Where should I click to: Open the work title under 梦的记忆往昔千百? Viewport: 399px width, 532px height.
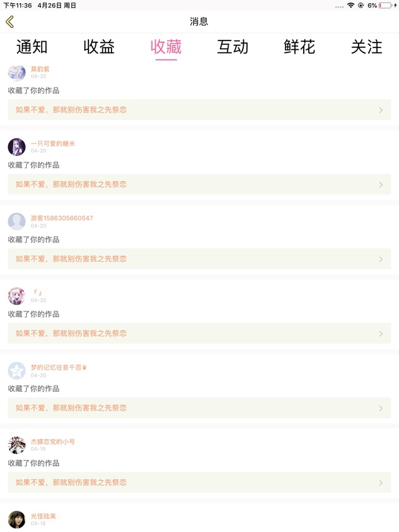click(x=71, y=408)
